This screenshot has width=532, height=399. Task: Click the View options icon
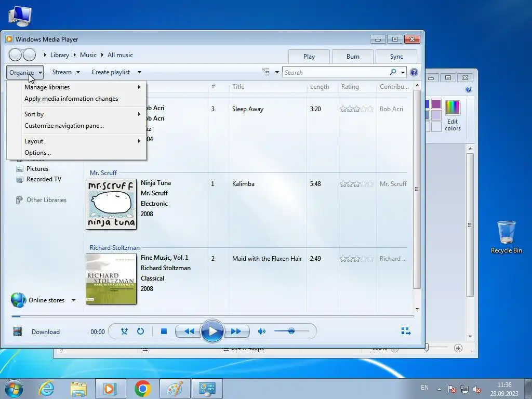coord(265,72)
